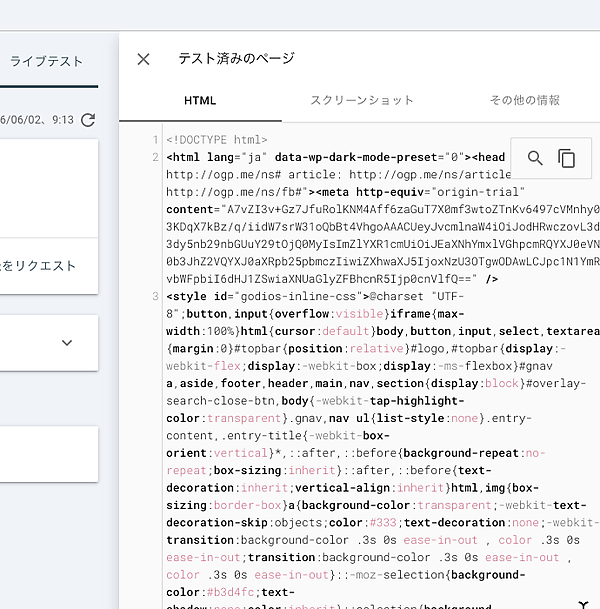Click line number 2 in the gutter

155,157
